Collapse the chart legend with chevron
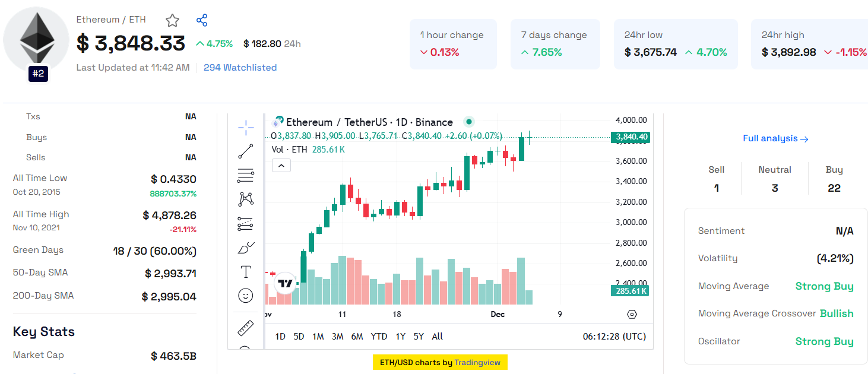The height and width of the screenshot is (374, 868). pyautogui.click(x=281, y=166)
